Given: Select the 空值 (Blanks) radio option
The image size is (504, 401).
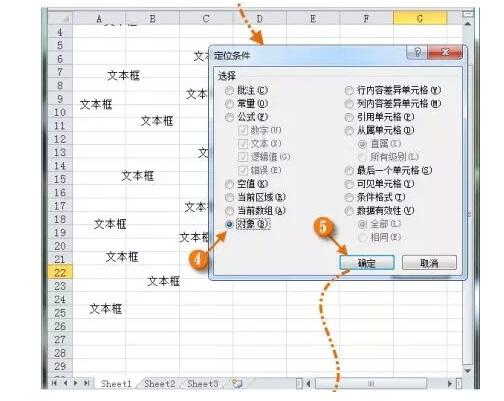Looking at the screenshot, I should pos(247,184).
